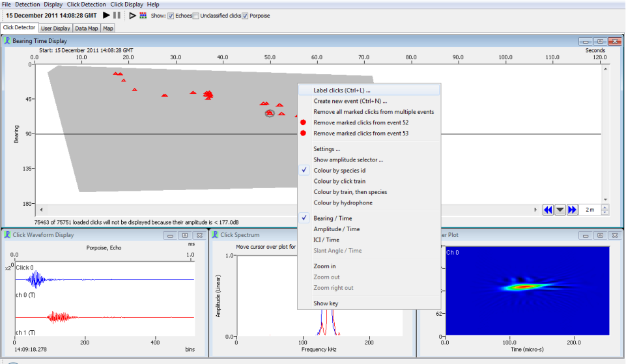Jump forward with the blue double-right arrows
This screenshot has height=364, width=626.
572,210
